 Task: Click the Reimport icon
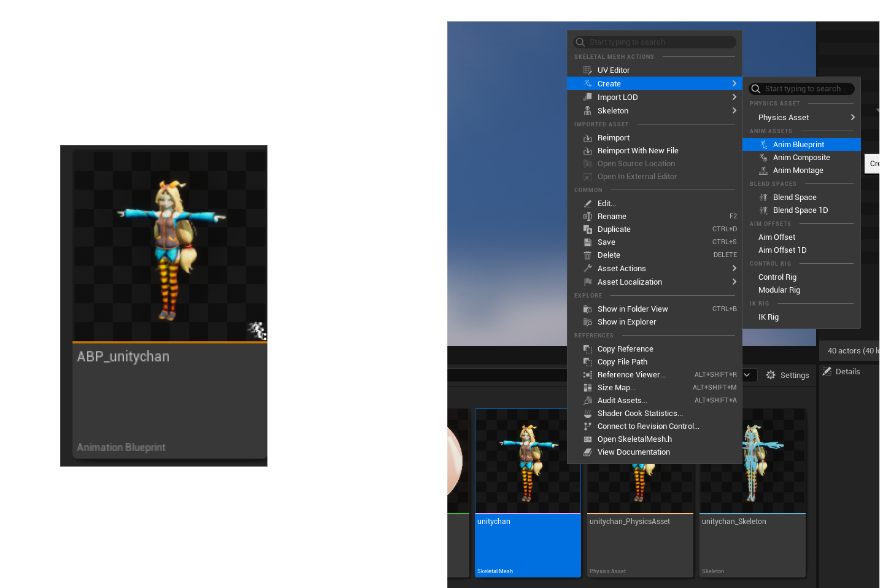(x=587, y=138)
